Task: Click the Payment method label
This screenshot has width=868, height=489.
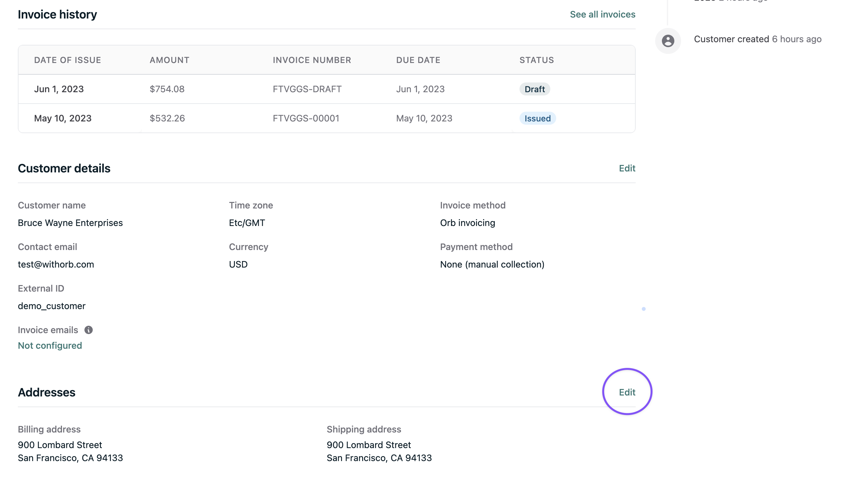Action: 476,247
